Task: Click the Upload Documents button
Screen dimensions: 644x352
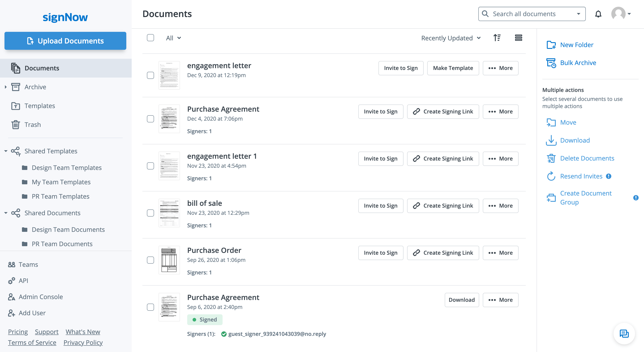Action: pyautogui.click(x=65, y=41)
